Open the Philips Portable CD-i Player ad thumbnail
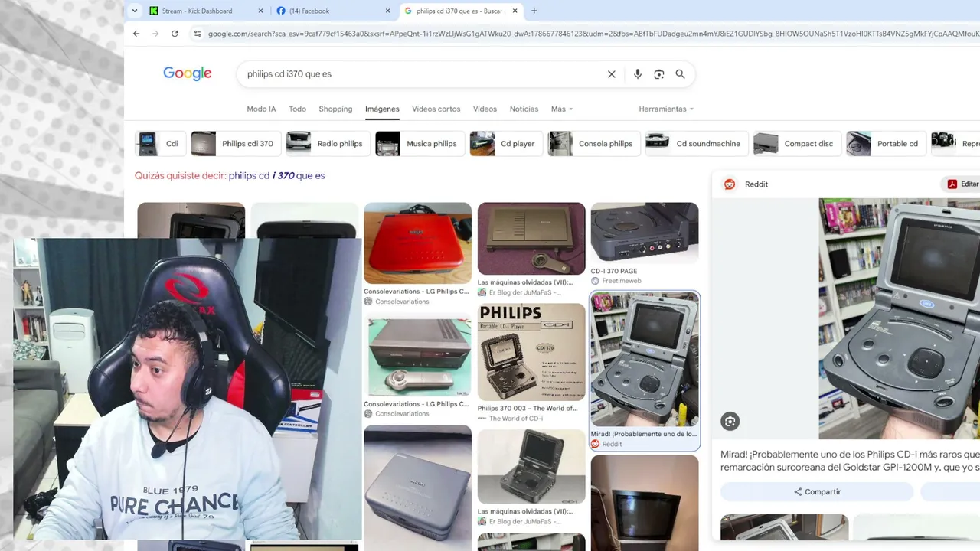 tap(531, 352)
